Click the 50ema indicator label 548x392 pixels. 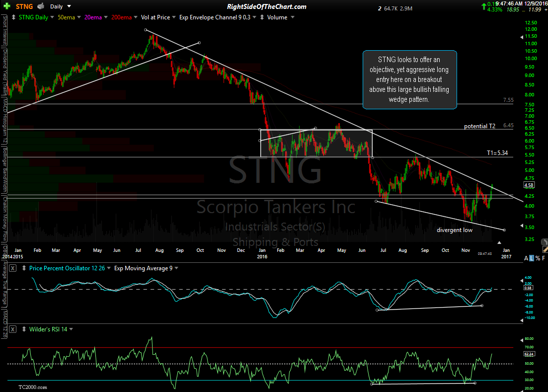point(67,17)
